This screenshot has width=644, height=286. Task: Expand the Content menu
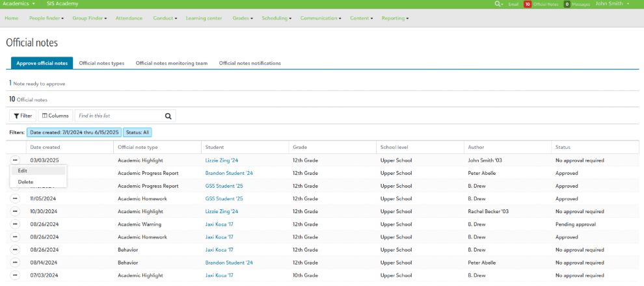362,18
